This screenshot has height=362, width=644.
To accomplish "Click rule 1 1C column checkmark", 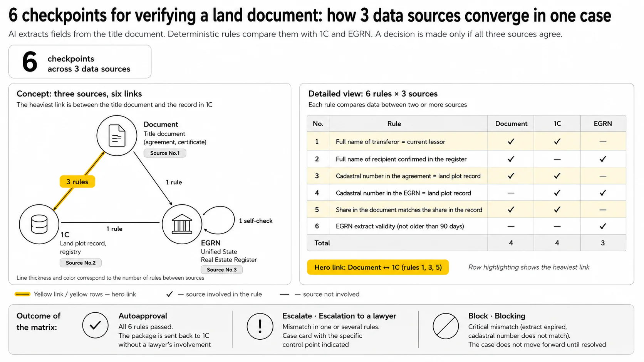I will point(557,142).
